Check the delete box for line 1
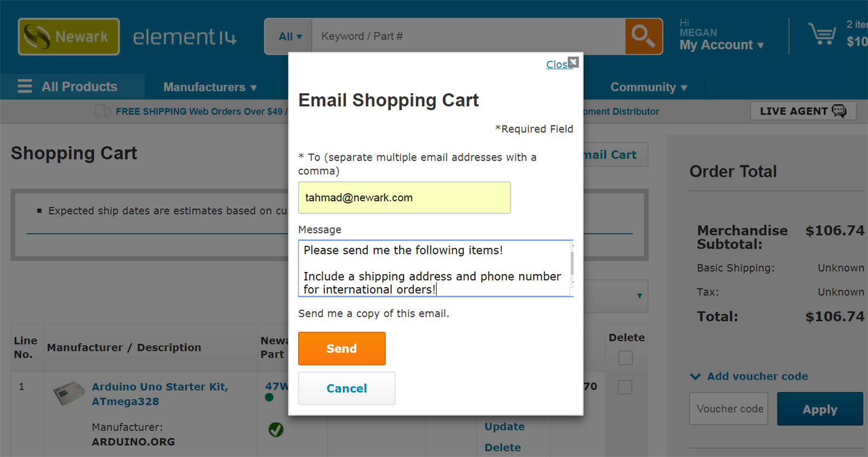 click(x=625, y=387)
